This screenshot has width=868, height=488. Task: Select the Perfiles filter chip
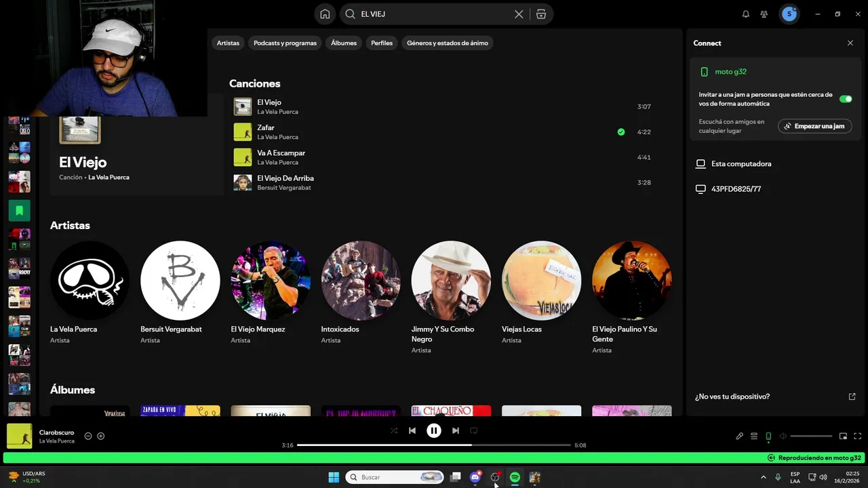(382, 43)
